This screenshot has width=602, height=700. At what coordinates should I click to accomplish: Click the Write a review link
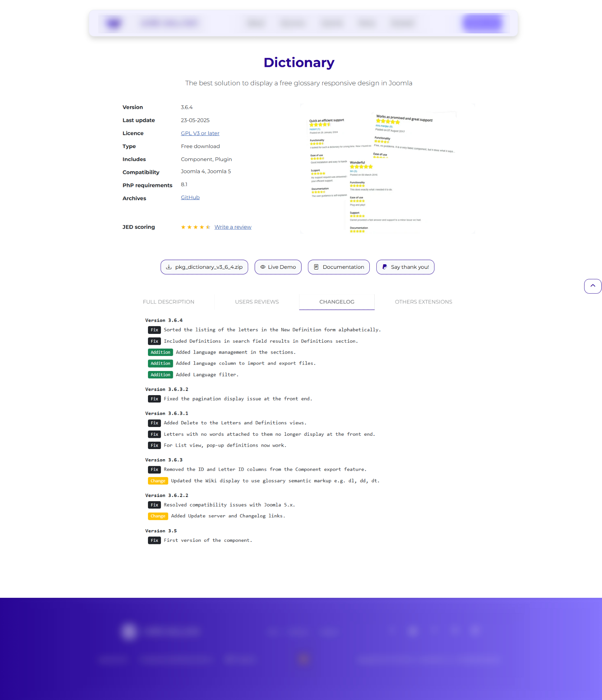[x=233, y=227]
